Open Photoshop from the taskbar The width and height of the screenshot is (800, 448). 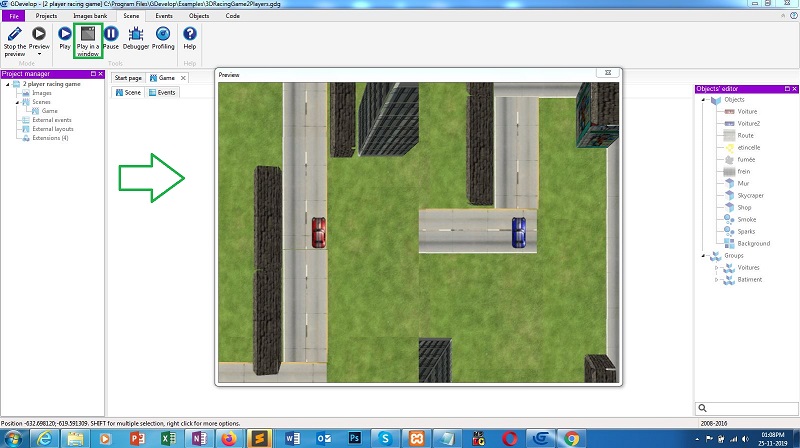(355, 439)
